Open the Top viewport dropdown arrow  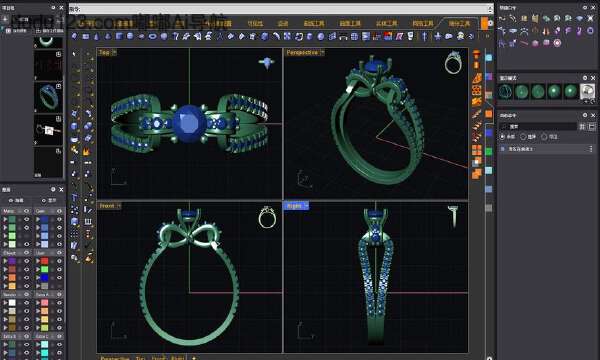click(x=114, y=52)
